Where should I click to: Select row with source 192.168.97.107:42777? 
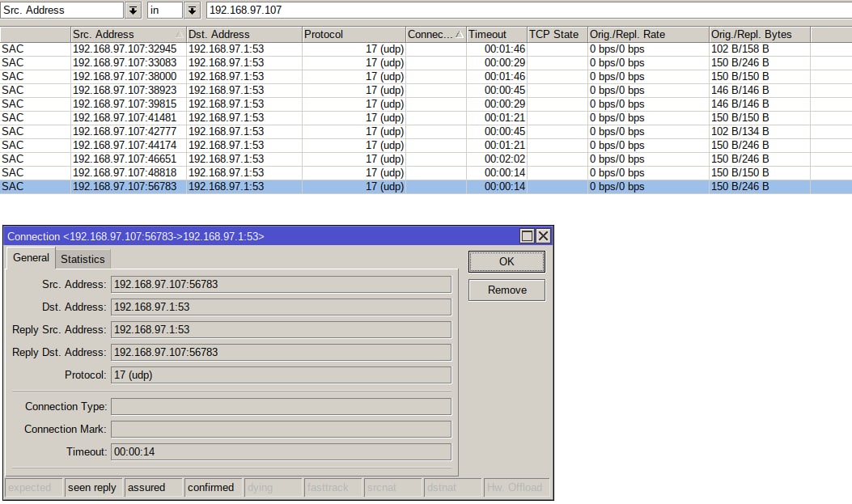tap(426, 131)
